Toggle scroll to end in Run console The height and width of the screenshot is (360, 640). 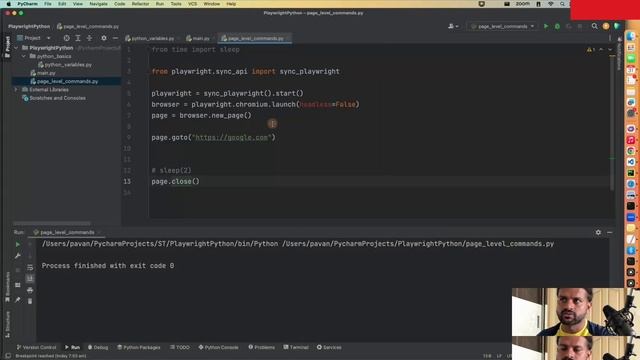pyautogui.click(x=30, y=278)
